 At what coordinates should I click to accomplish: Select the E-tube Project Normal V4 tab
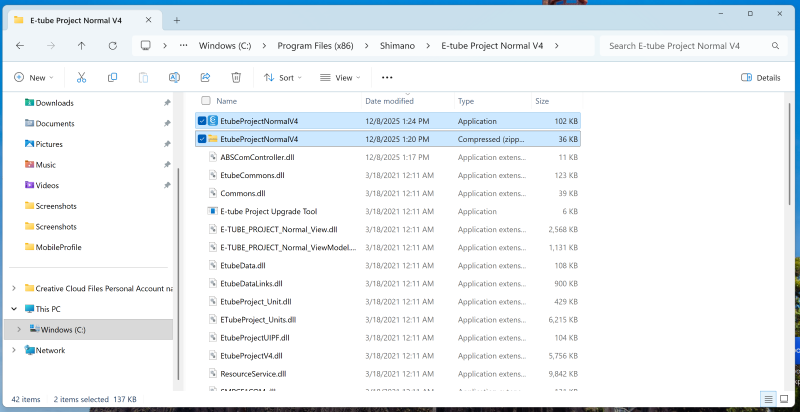[x=83, y=20]
